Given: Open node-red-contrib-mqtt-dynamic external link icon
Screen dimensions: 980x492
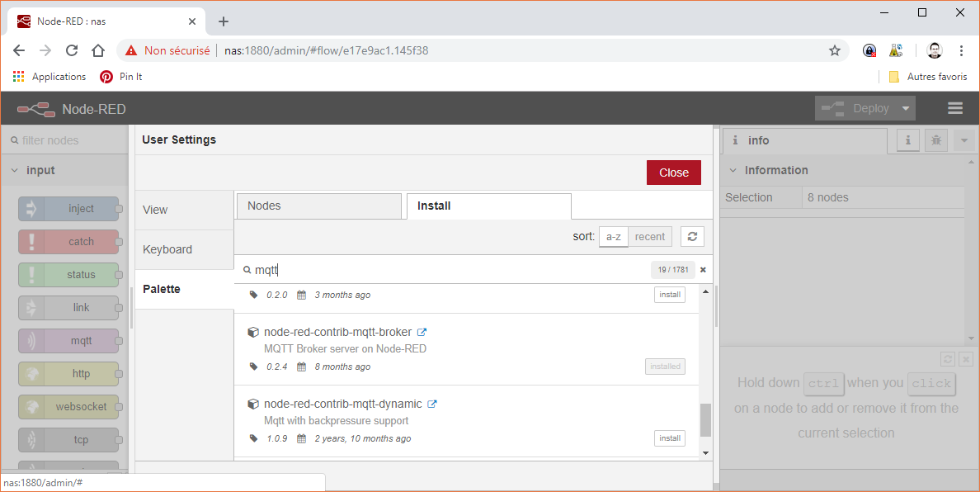Looking at the screenshot, I should click(432, 404).
